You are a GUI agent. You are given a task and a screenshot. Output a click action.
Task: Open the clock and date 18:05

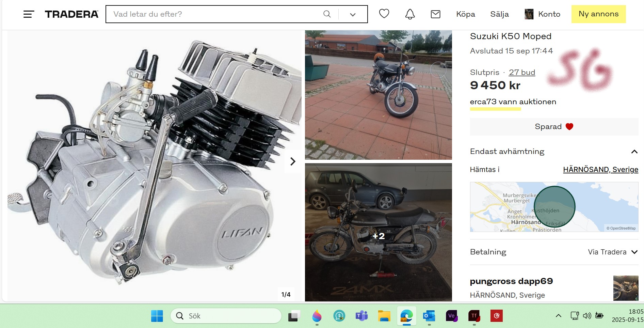(x=627, y=316)
